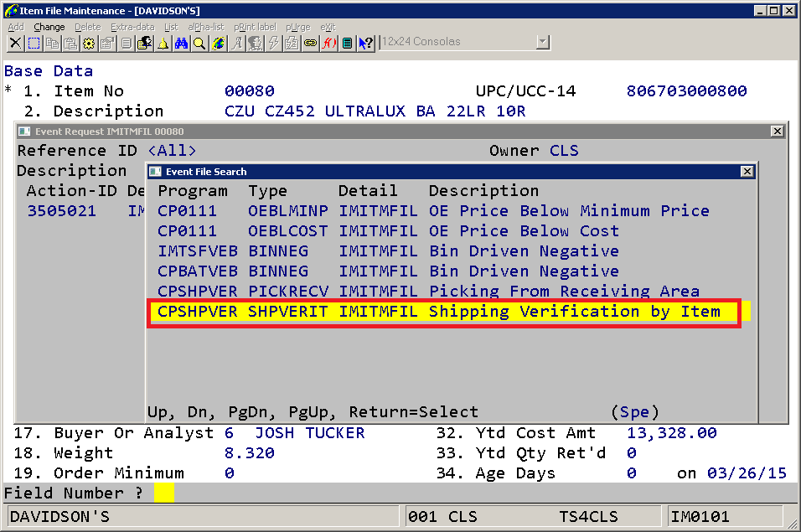The width and height of the screenshot is (801, 532).
Task: Click the blue binoculars find icon
Action: tap(181, 43)
